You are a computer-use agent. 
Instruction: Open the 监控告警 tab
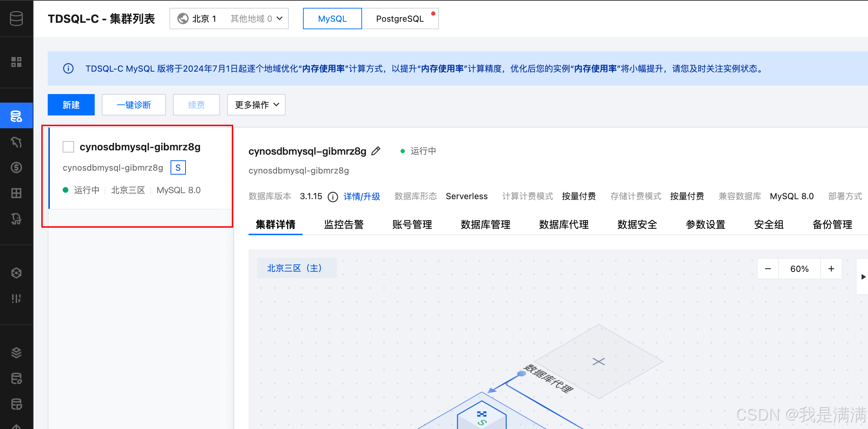coord(344,224)
